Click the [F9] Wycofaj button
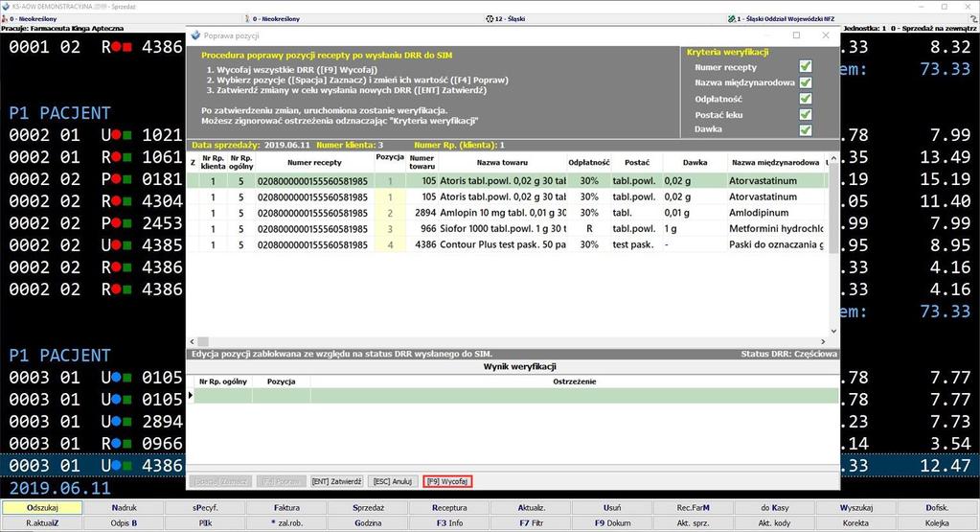The width and height of the screenshot is (980, 532). 446,481
